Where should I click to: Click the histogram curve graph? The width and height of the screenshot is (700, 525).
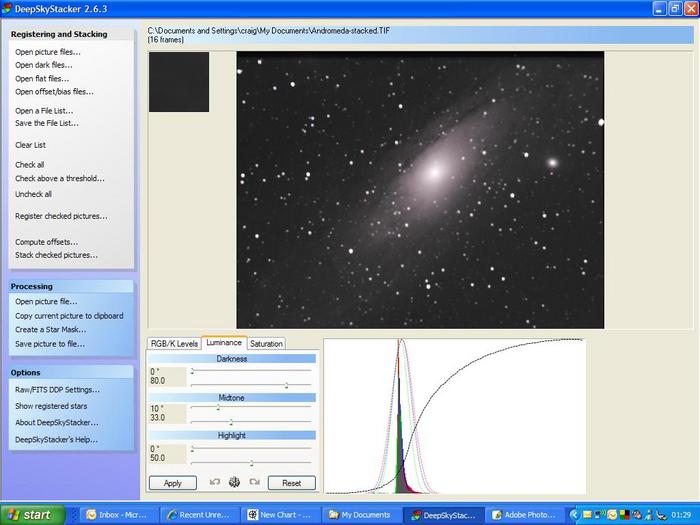click(454, 416)
